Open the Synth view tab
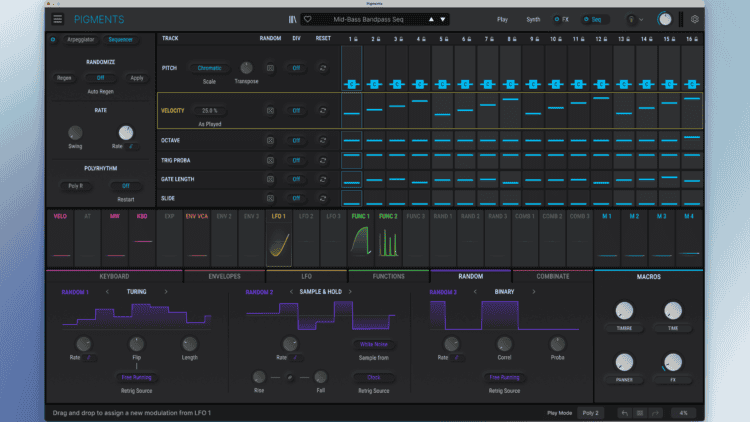This screenshot has height=422, width=750. click(x=533, y=20)
